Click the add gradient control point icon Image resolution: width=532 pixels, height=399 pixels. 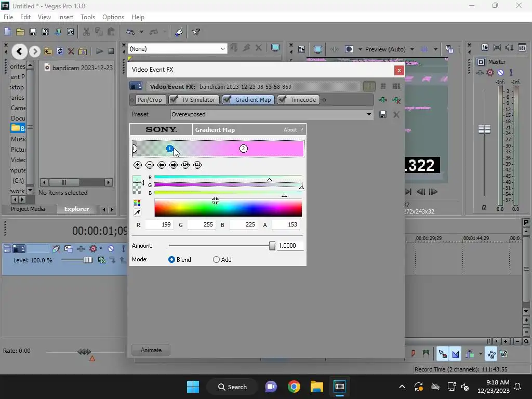click(137, 165)
